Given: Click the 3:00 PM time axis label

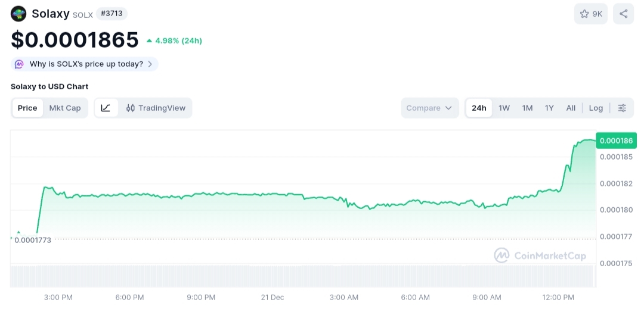Looking at the screenshot, I should (58, 297).
